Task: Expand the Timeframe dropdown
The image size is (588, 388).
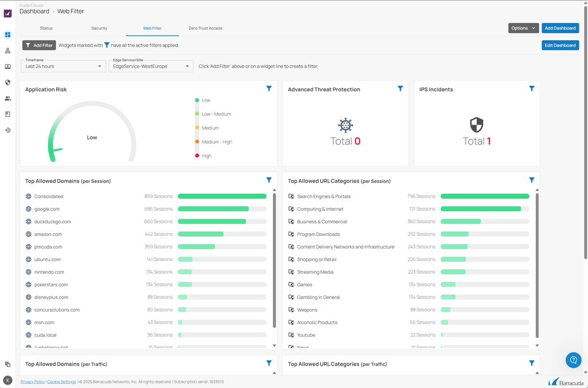Action: click(63, 66)
